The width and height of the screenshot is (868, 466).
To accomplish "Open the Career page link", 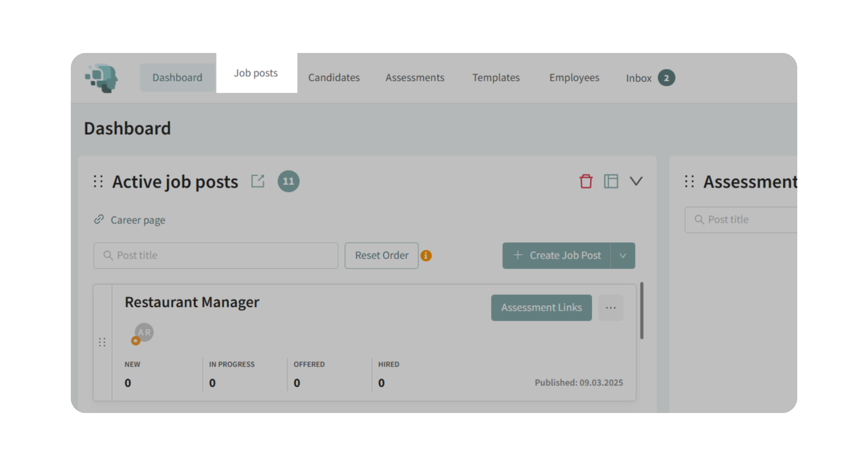I will (x=137, y=220).
